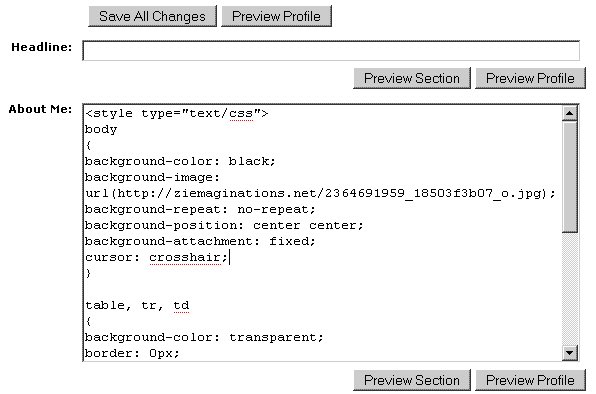
Task: Click Preview Profile below the Headline field
Action: coord(530,78)
